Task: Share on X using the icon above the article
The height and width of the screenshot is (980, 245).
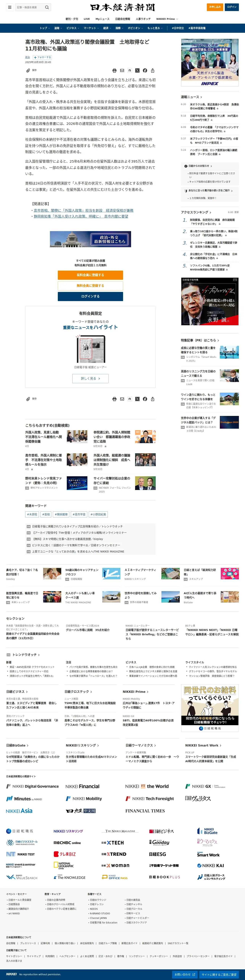Action: point(137,71)
